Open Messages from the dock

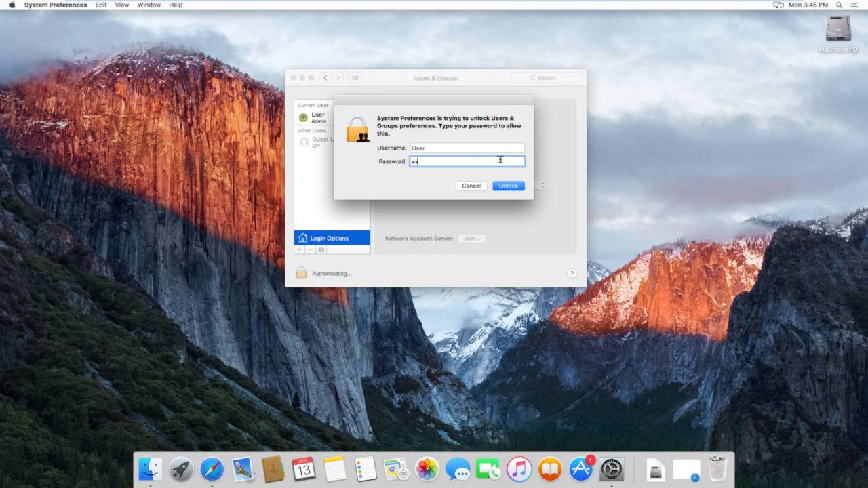[x=458, y=469]
